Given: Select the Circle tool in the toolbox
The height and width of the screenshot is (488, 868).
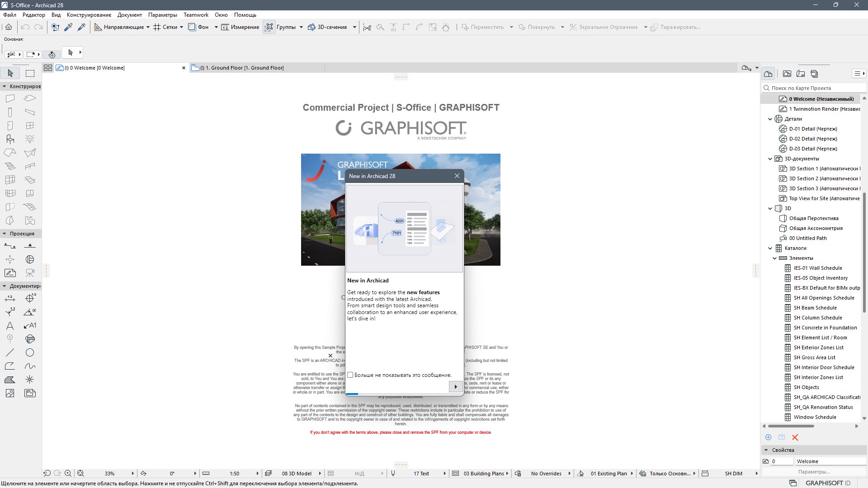Looking at the screenshot, I should [30, 352].
